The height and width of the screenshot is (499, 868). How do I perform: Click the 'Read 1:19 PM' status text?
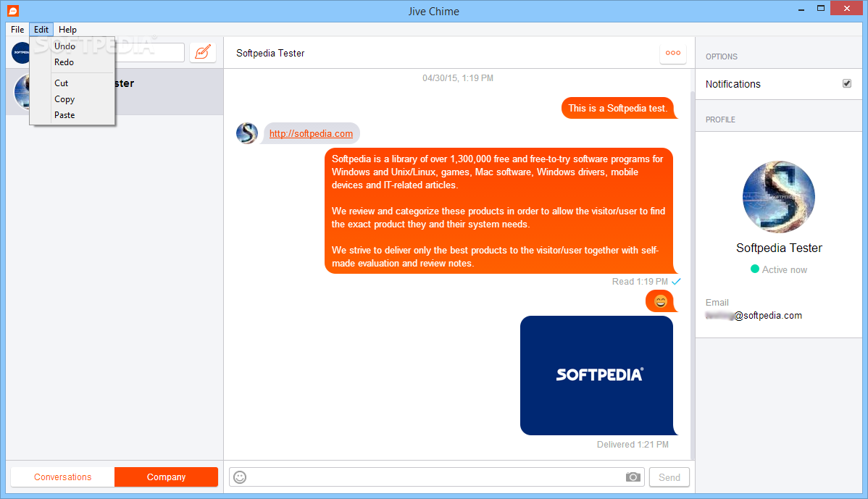[640, 282]
